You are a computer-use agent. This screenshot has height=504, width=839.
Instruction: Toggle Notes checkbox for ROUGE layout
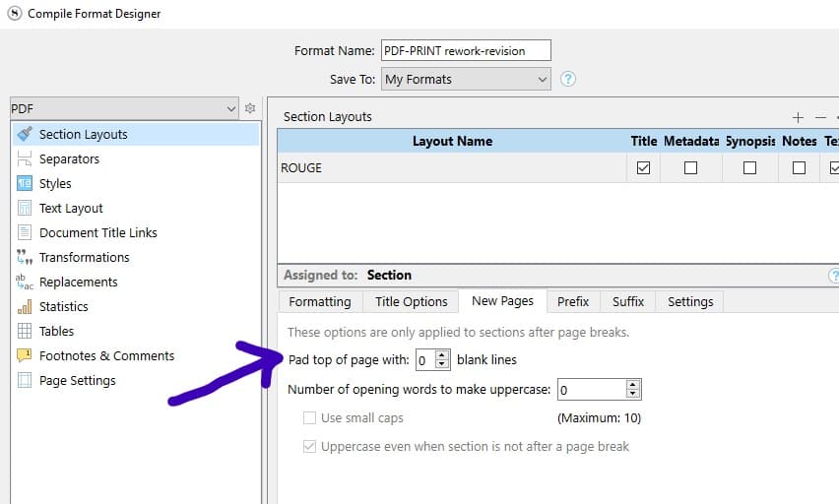pos(799,168)
